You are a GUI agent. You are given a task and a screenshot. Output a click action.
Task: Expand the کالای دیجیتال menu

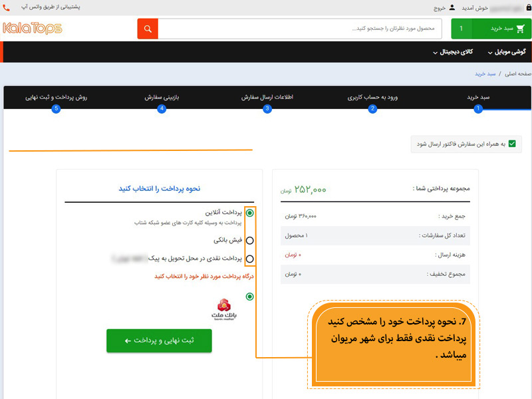point(454,51)
